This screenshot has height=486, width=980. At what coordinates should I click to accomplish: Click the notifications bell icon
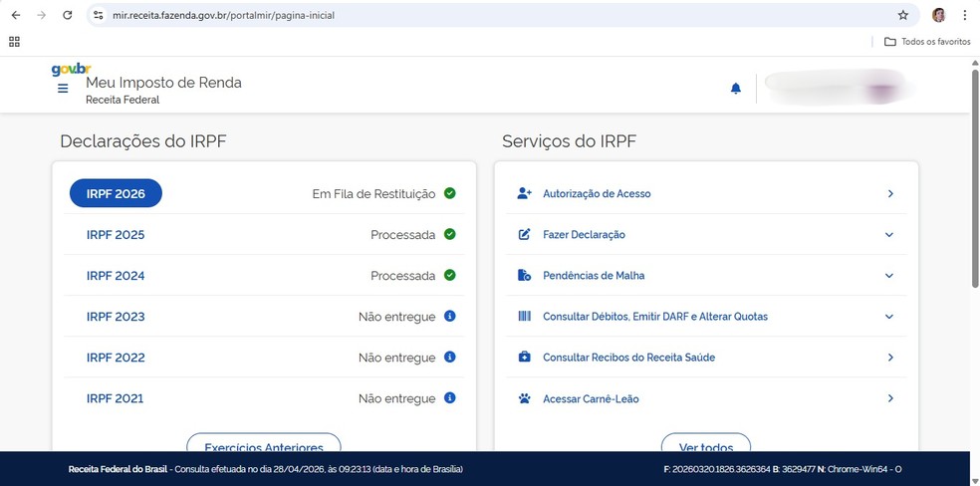pyautogui.click(x=736, y=89)
